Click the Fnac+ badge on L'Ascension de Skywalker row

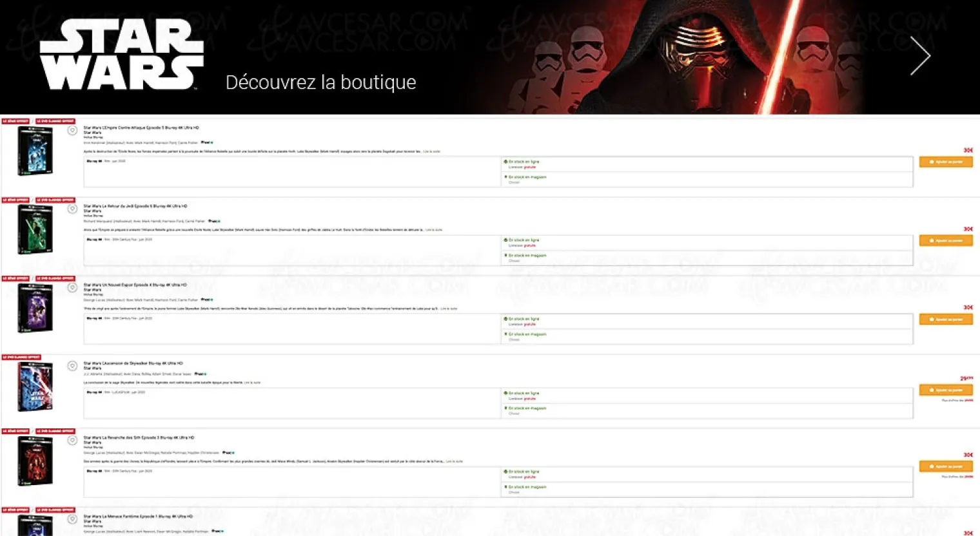coord(201,374)
